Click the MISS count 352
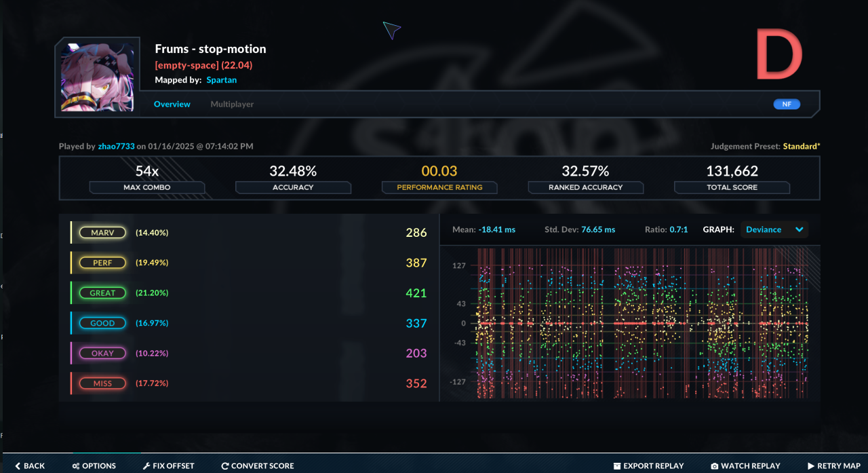The height and width of the screenshot is (473, 868). point(416,383)
